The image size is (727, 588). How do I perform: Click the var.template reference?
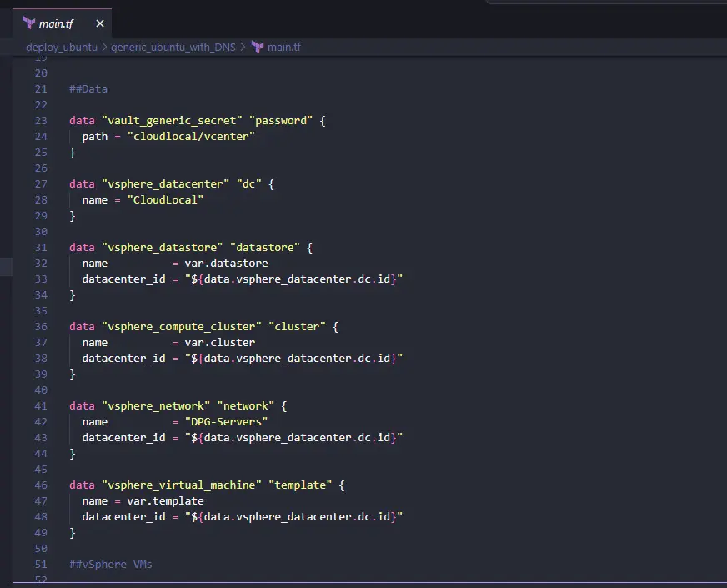(x=165, y=500)
